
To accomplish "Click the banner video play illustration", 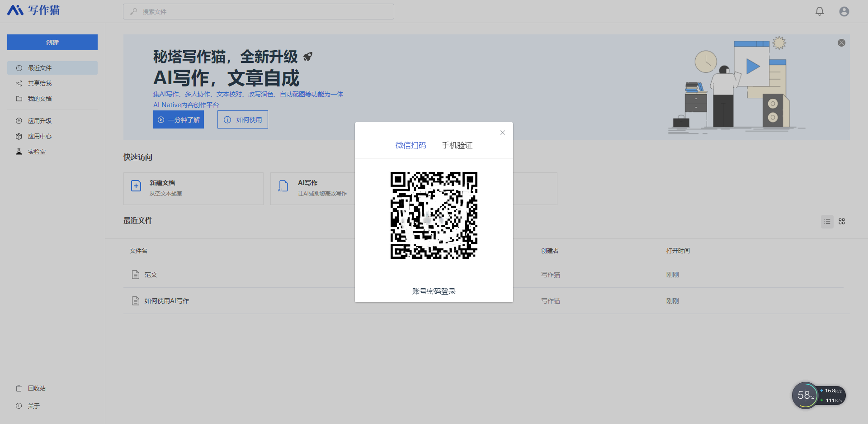I will pyautogui.click(x=752, y=67).
